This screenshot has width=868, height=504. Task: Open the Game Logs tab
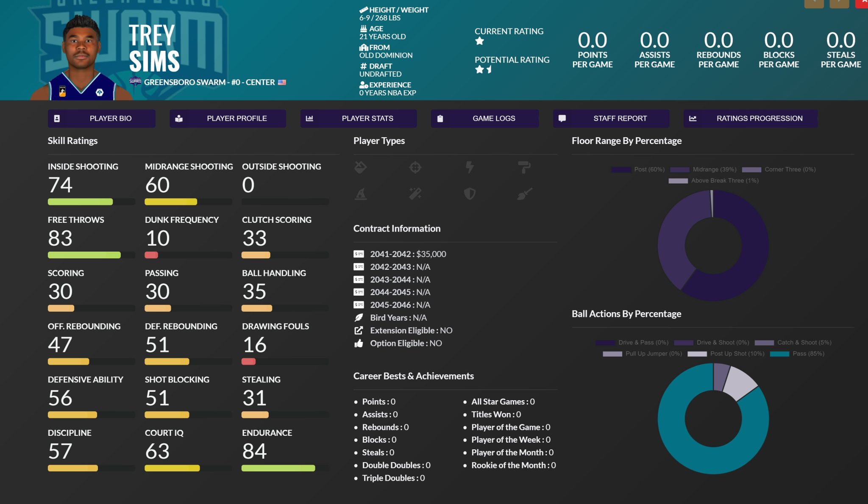pos(484,119)
